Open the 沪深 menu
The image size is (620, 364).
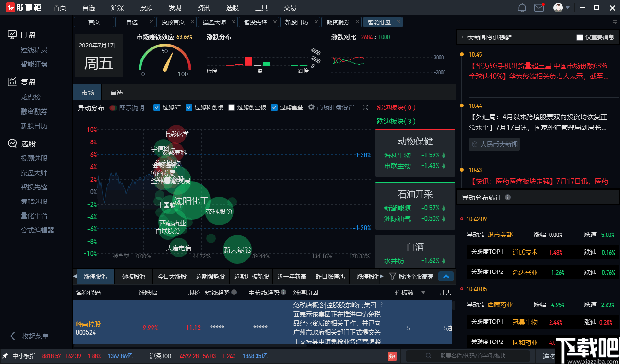click(x=117, y=8)
